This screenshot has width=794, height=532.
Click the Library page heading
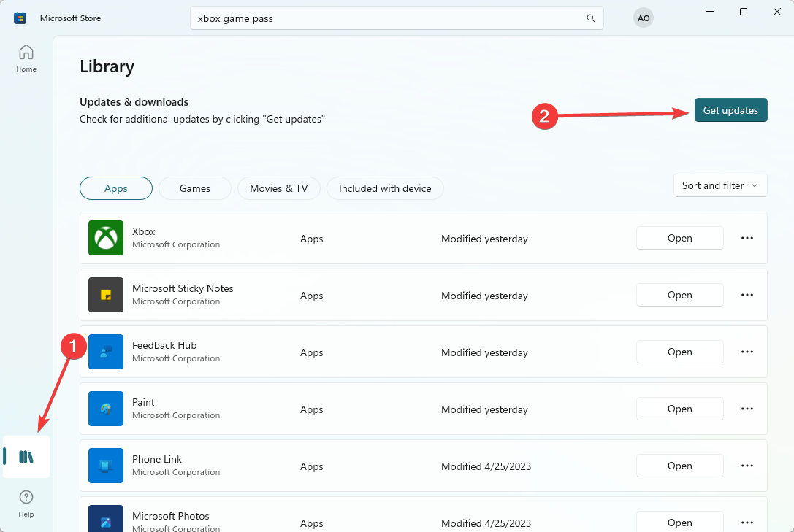pos(107,66)
